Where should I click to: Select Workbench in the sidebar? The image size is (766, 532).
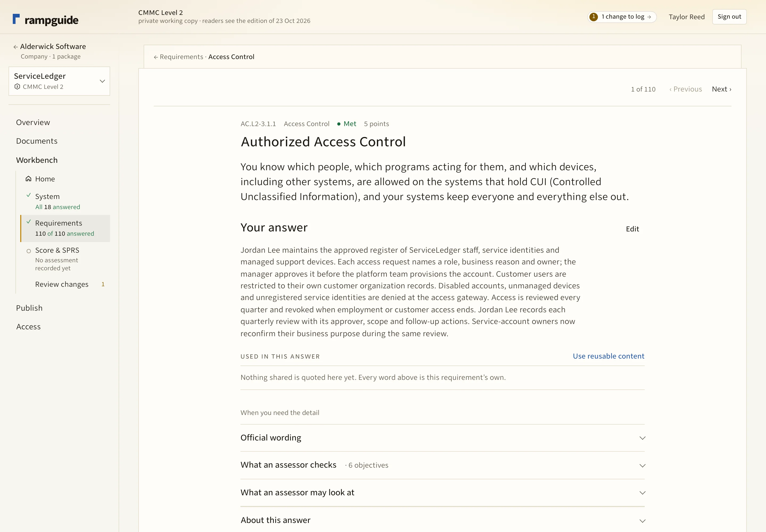[37, 160]
